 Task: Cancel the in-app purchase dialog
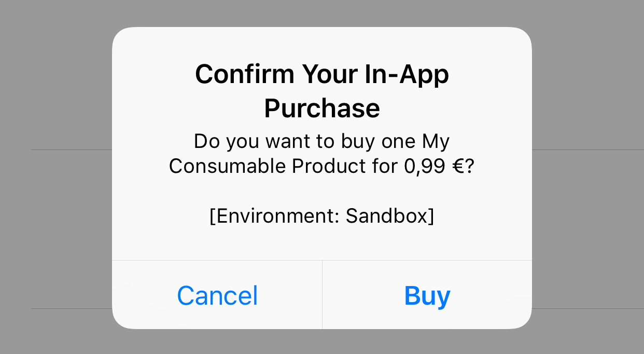pyautogui.click(x=217, y=295)
